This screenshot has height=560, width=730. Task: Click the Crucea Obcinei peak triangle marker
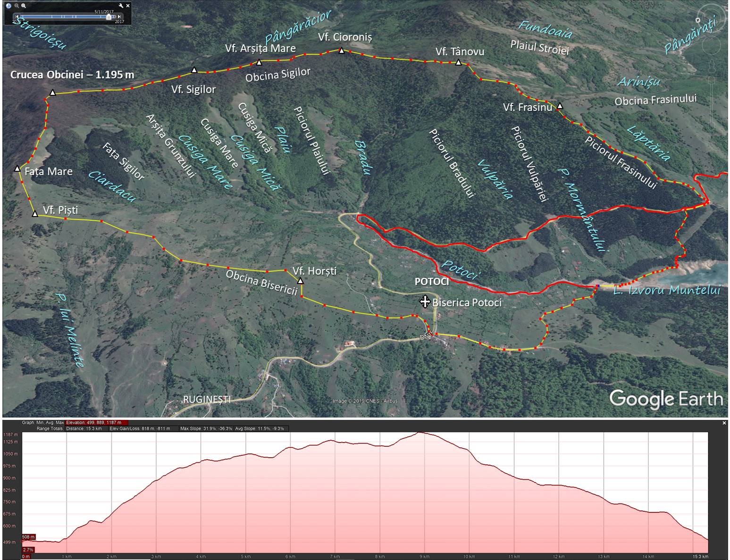(x=53, y=93)
